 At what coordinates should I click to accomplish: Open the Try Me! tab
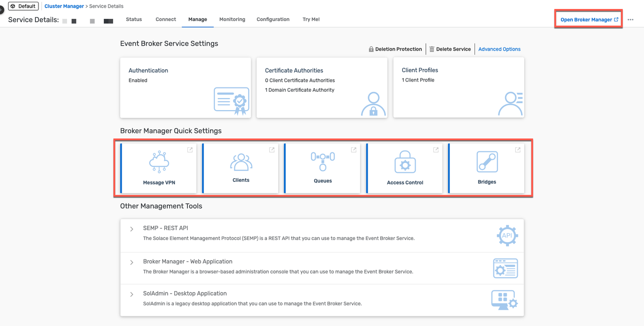click(311, 19)
